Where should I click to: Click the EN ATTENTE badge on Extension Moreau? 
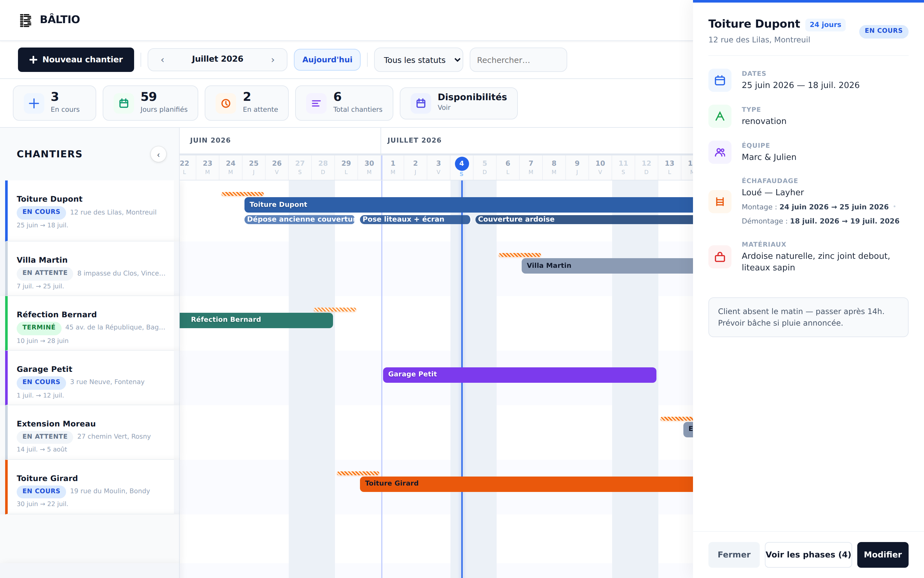pyautogui.click(x=45, y=437)
